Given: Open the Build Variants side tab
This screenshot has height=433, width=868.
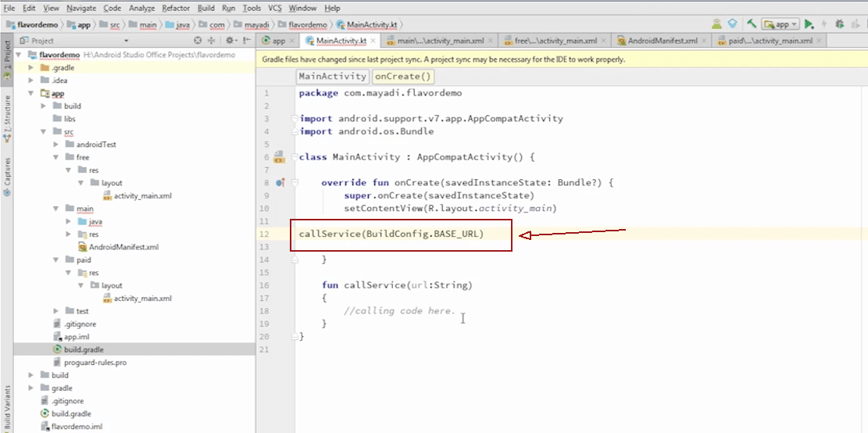Looking at the screenshot, I should 7,407.
